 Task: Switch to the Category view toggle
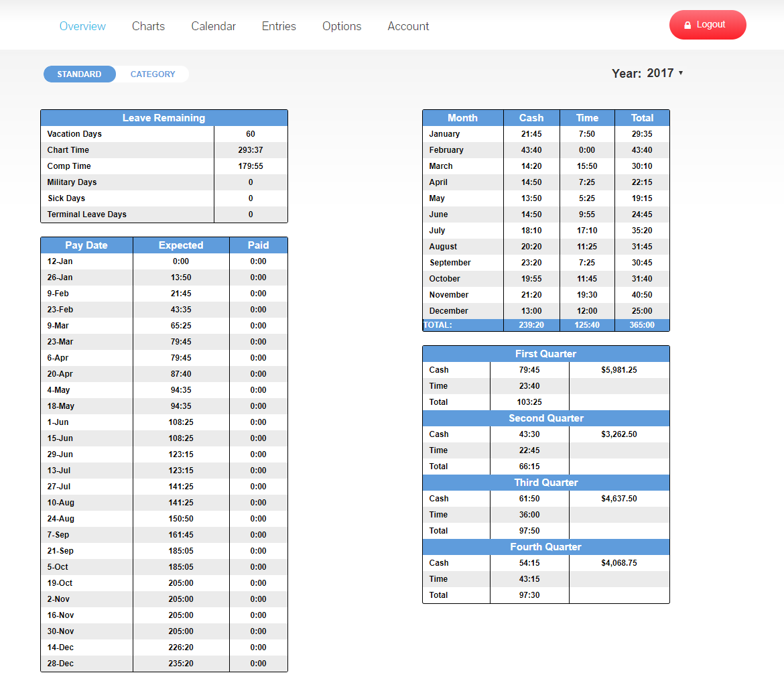pos(153,74)
